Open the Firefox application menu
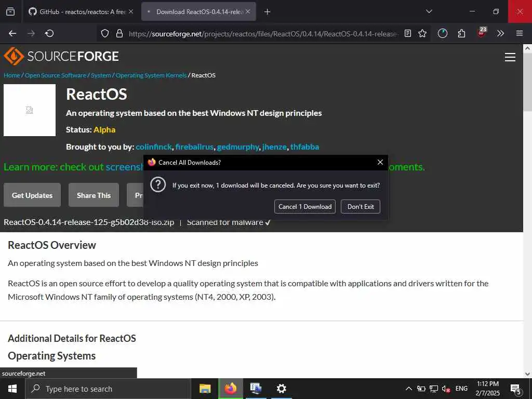The image size is (532, 399). coord(520,33)
